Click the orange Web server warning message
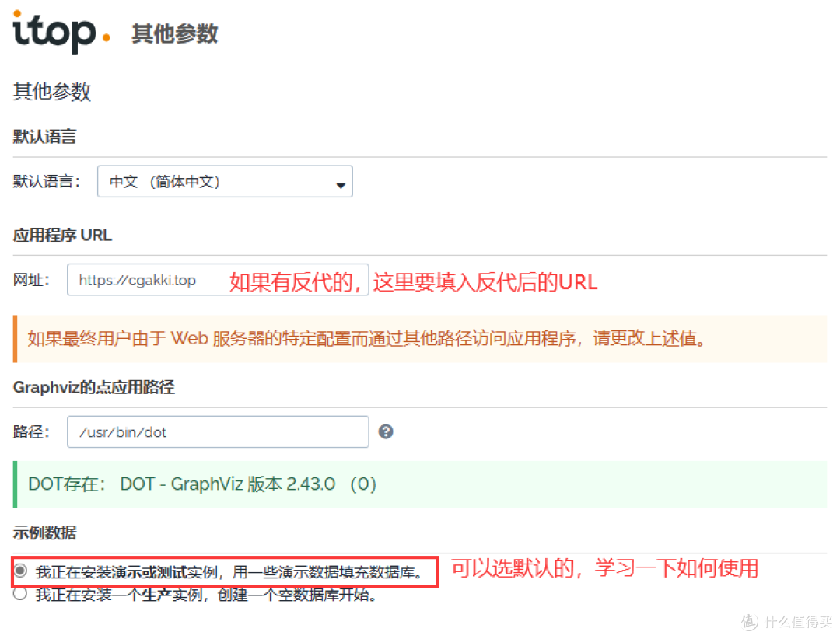840x639 pixels. coord(420,339)
